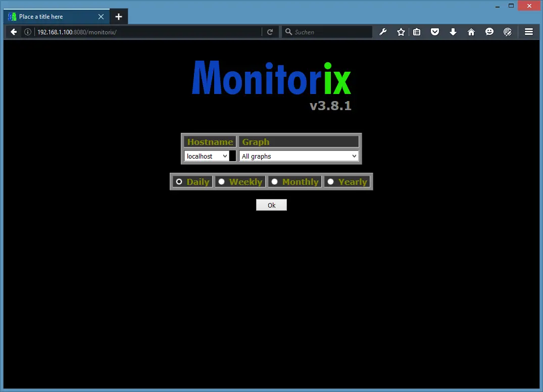The height and width of the screenshot is (392, 543).
Task: Open the hamburger browser menu
Action: [529, 32]
